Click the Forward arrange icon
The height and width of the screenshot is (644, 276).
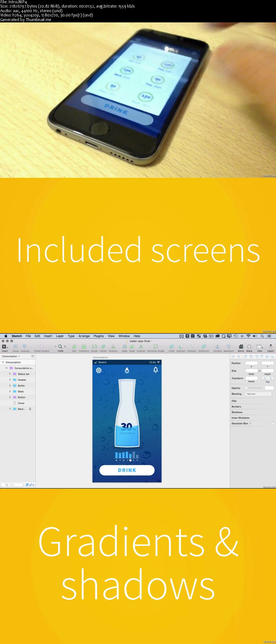pos(218,347)
